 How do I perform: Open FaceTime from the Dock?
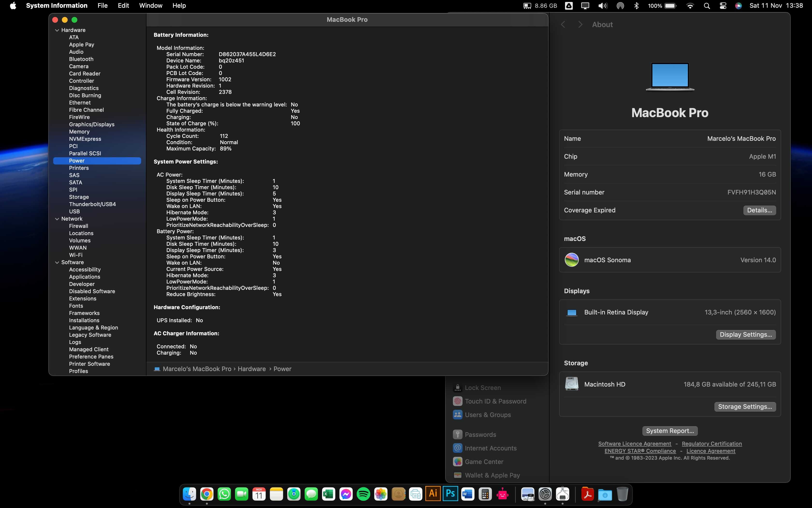[242, 494]
